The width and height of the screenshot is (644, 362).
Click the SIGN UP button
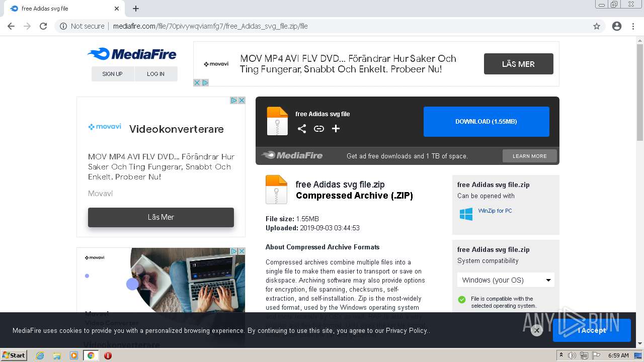coord(113,74)
